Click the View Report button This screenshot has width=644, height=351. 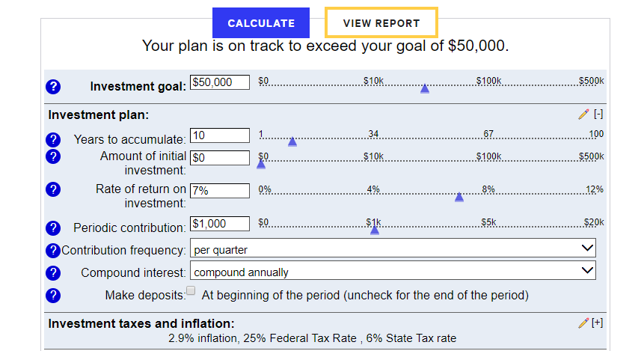381,23
